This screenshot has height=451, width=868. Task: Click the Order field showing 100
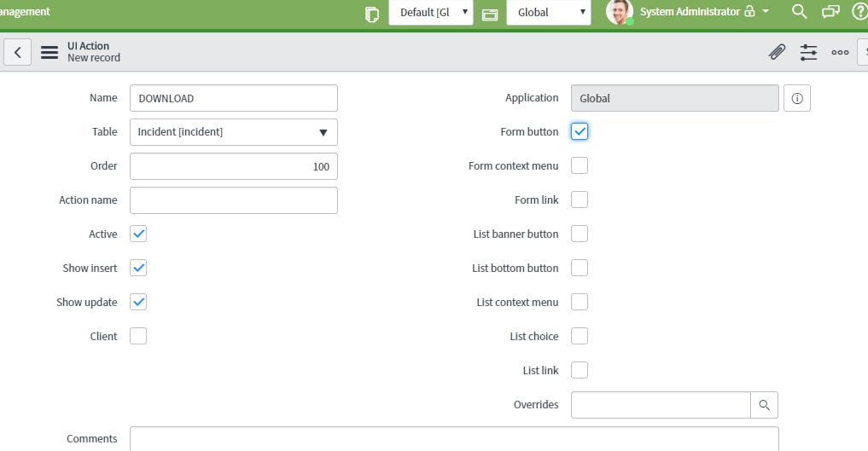234,166
